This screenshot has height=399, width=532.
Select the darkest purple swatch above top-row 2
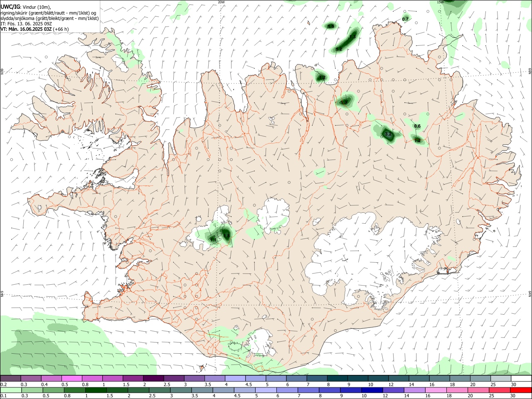click(153, 378)
